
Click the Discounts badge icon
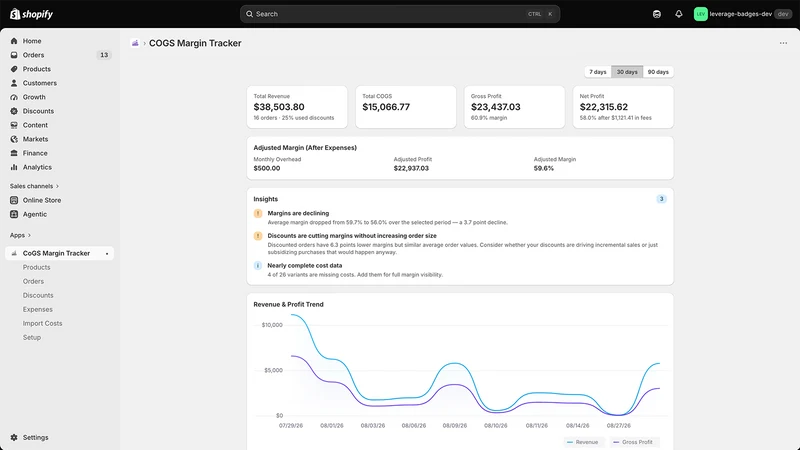[14, 111]
